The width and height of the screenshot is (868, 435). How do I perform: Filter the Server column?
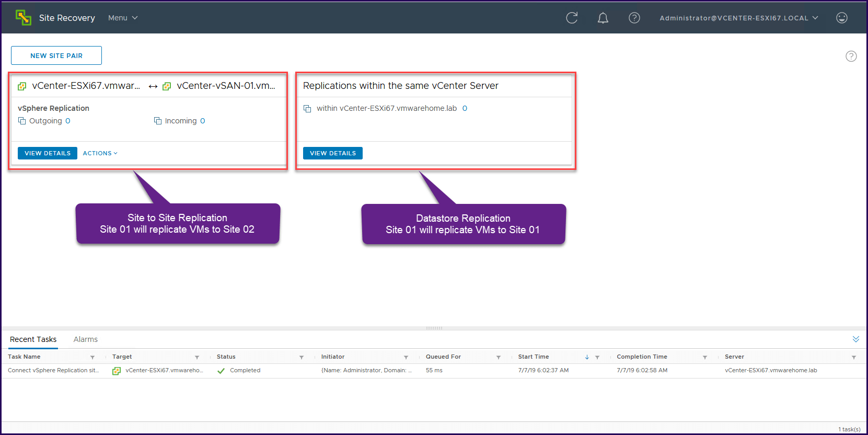point(854,357)
